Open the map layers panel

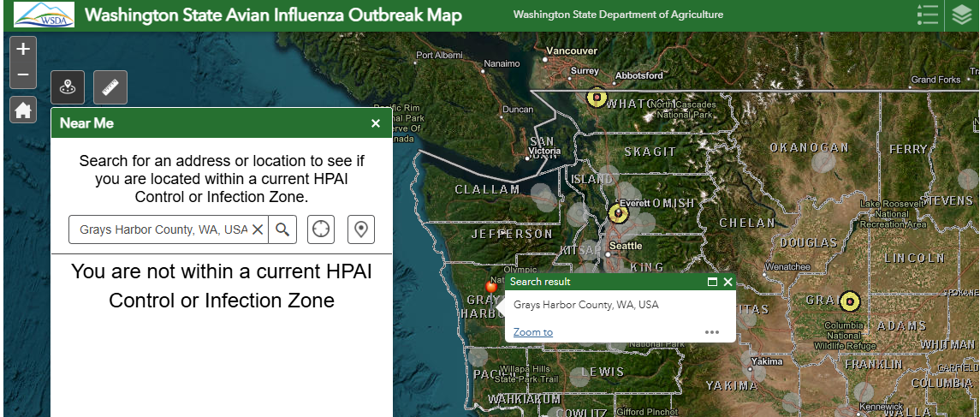[962, 15]
